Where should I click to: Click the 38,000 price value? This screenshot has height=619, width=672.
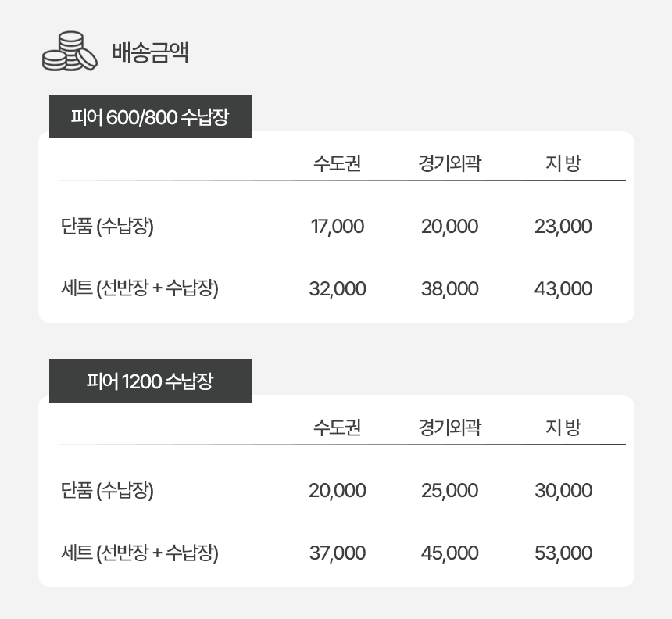(449, 289)
